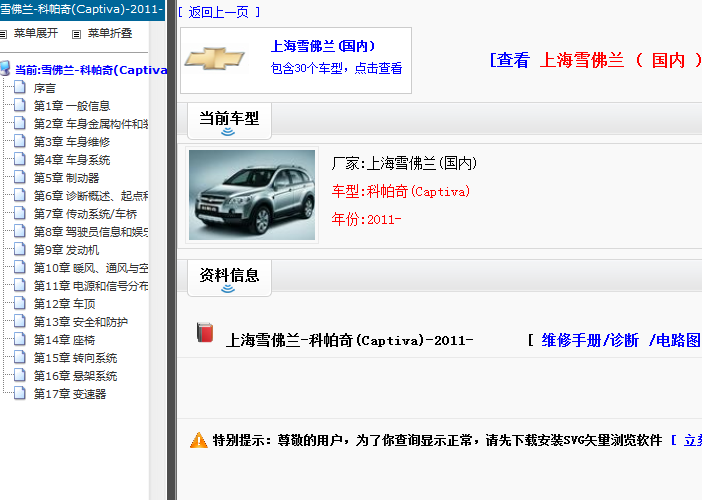This screenshot has height=500, width=702.
Task: Click 包含30个车型，点击查看 link
Action: [x=337, y=68]
